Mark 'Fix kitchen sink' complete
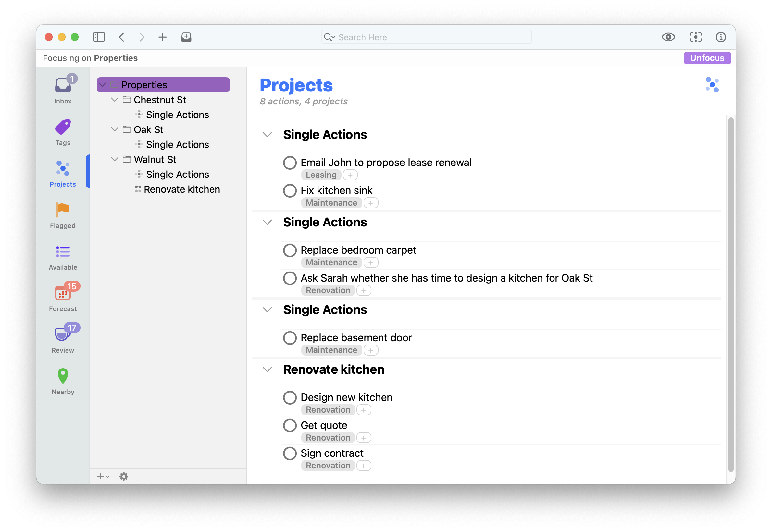The width and height of the screenshot is (772, 532). point(290,191)
